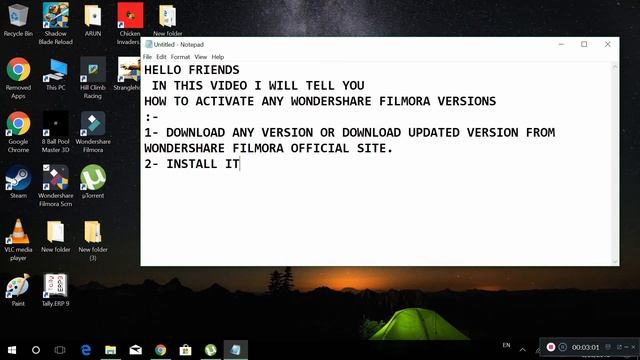Select the Wondershare Filmora Scrn shortcut

(56, 186)
